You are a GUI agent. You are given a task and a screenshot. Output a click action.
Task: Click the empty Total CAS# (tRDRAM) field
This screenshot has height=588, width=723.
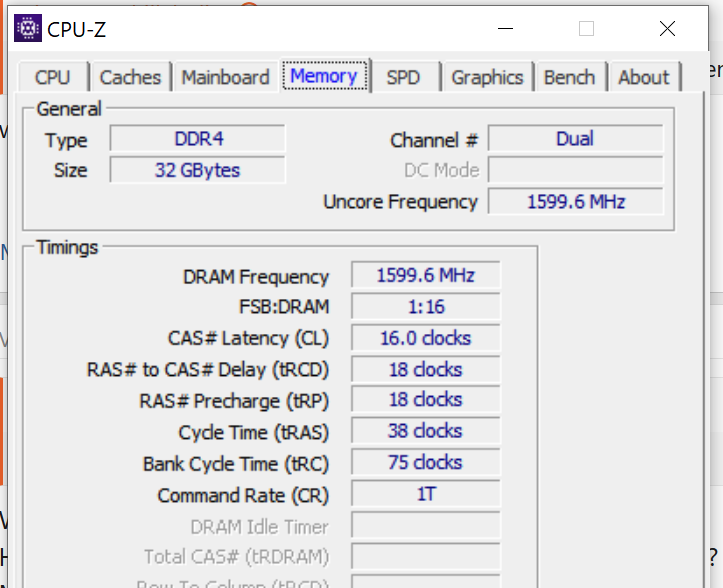pyautogui.click(x=426, y=556)
